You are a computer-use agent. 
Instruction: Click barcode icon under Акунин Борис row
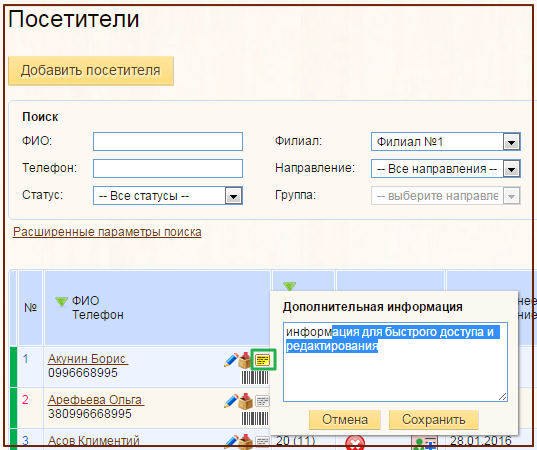pos(255,378)
